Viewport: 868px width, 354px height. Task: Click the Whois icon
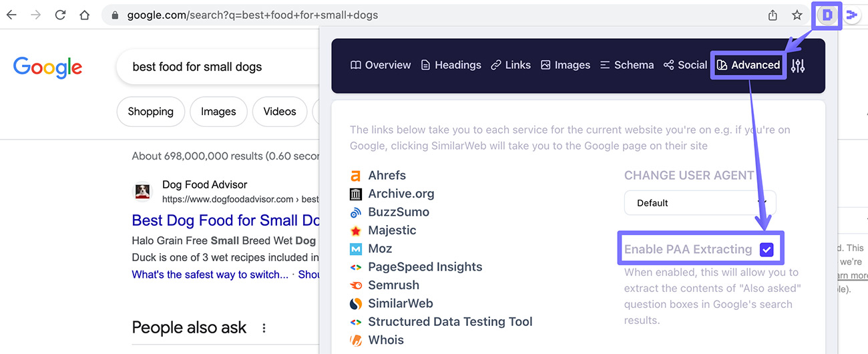(x=355, y=340)
